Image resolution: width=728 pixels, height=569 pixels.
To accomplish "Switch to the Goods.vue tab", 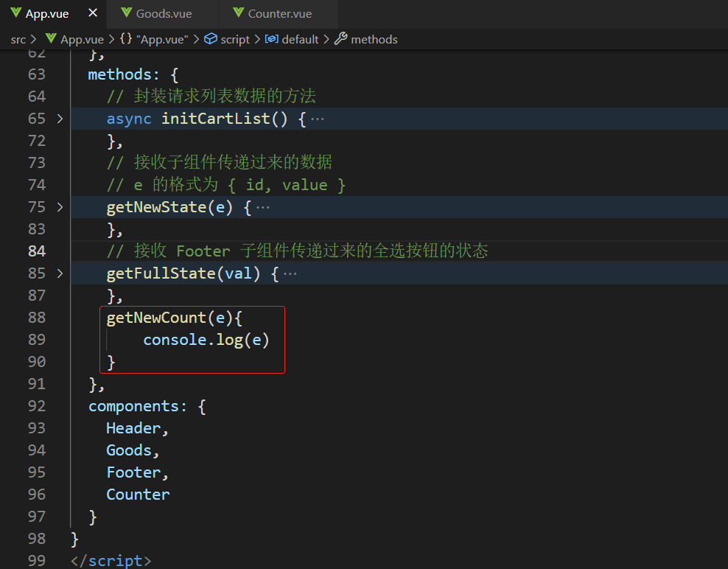I will (163, 14).
